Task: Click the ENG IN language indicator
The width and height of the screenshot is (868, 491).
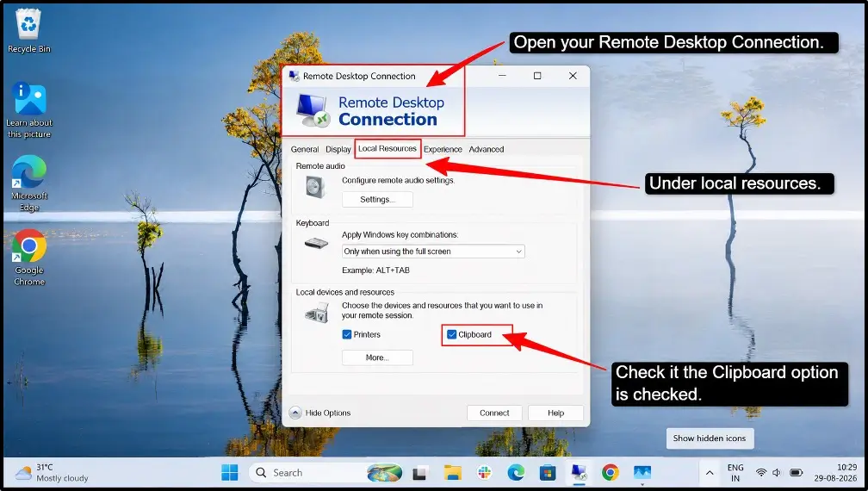Action: (x=735, y=473)
